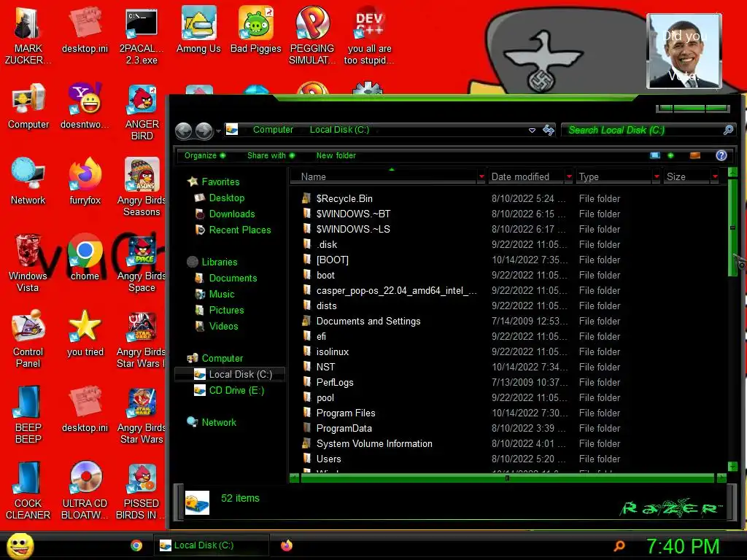The image size is (747, 560).
Task: Open the Music library in the sidebar
Action: click(x=222, y=295)
